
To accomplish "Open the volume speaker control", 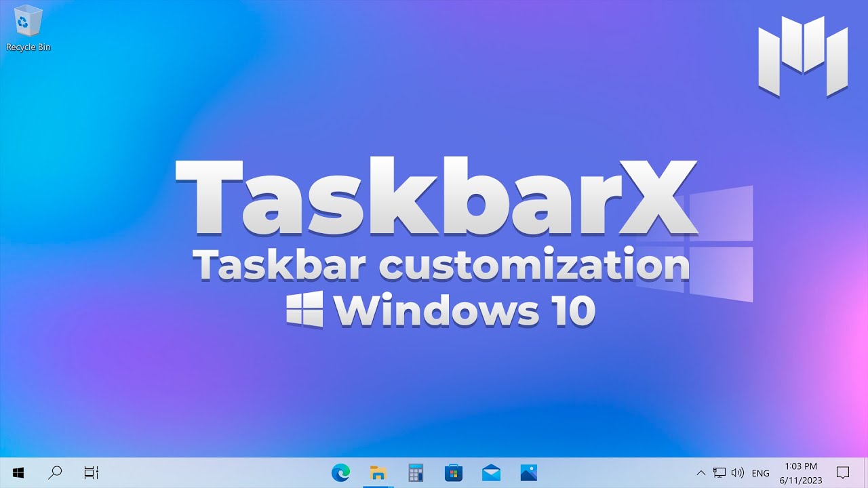I will coord(738,472).
